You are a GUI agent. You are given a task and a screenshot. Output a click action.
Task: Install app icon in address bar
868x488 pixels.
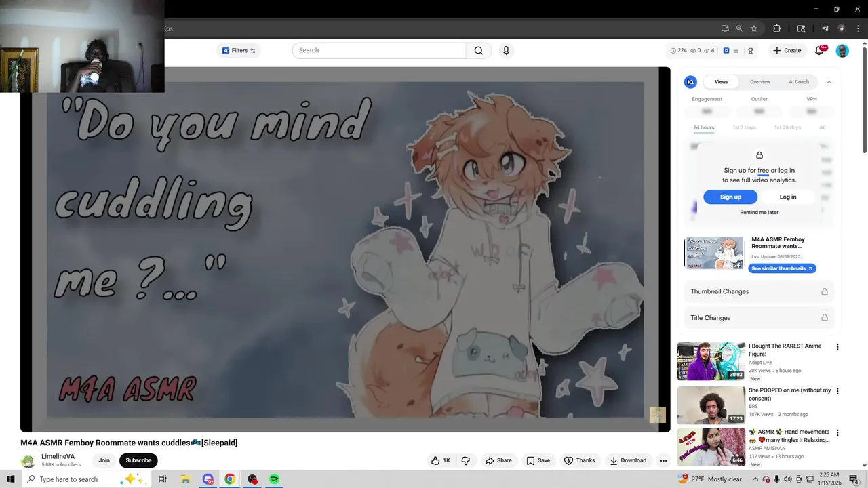[725, 28]
